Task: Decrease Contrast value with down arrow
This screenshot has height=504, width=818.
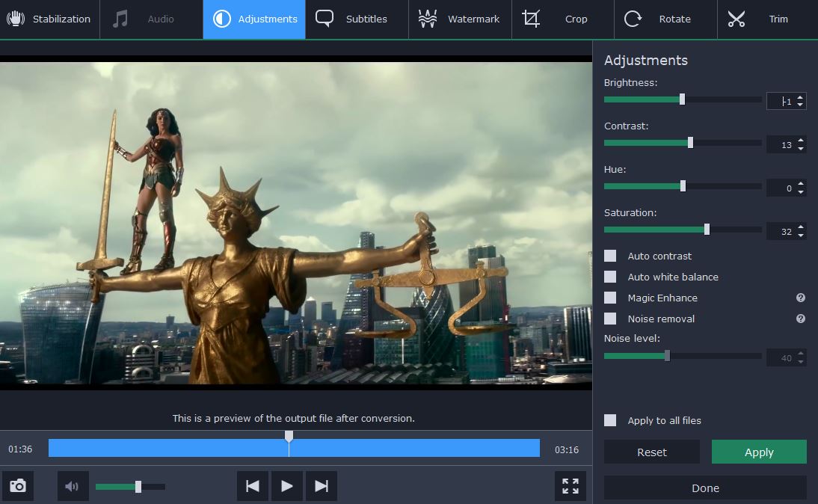Action: pos(800,148)
